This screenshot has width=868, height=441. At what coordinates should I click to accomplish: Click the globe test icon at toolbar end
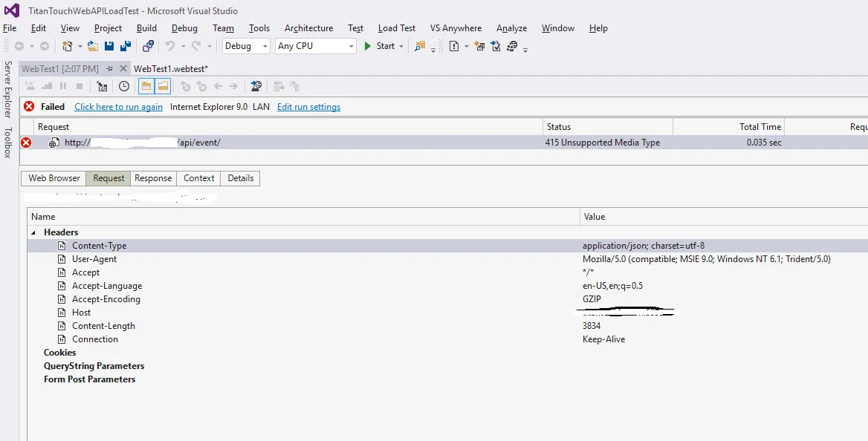click(512, 47)
